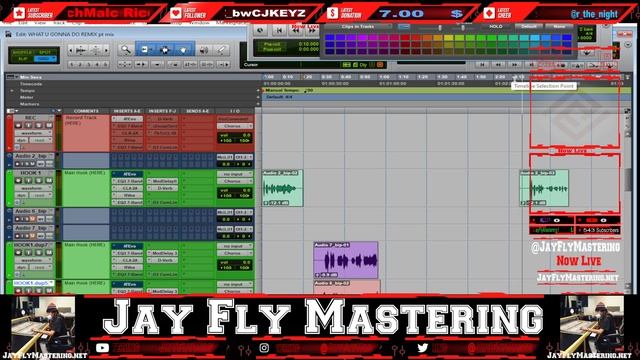Click Fast Forward in the top transport
The image size is (640, 360).
coord(311,30)
